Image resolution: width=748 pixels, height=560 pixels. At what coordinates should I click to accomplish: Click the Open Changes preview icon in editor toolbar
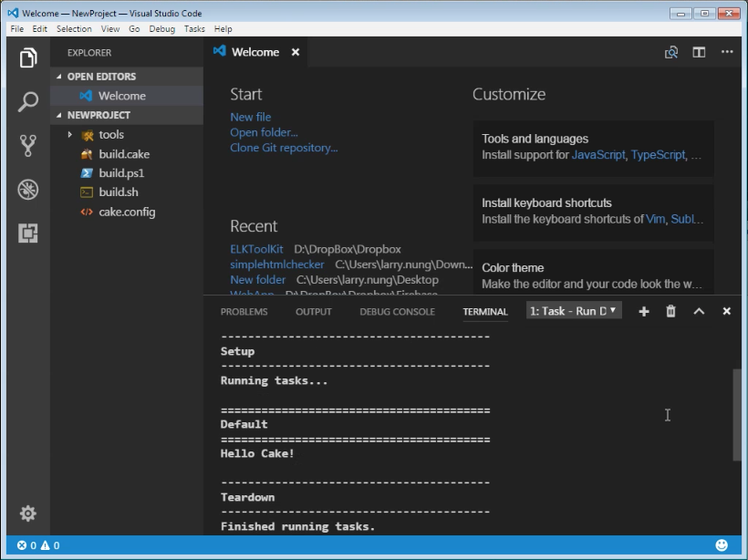pyautogui.click(x=671, y=52)
